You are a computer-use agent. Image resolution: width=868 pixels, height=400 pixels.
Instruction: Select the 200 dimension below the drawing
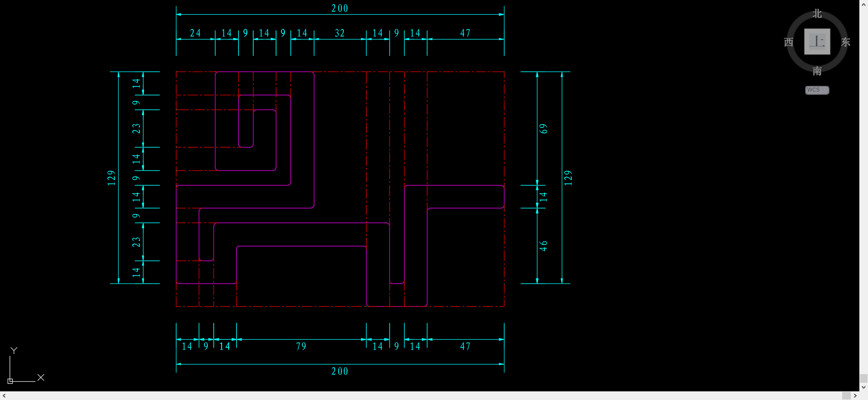tap(340, 372)
